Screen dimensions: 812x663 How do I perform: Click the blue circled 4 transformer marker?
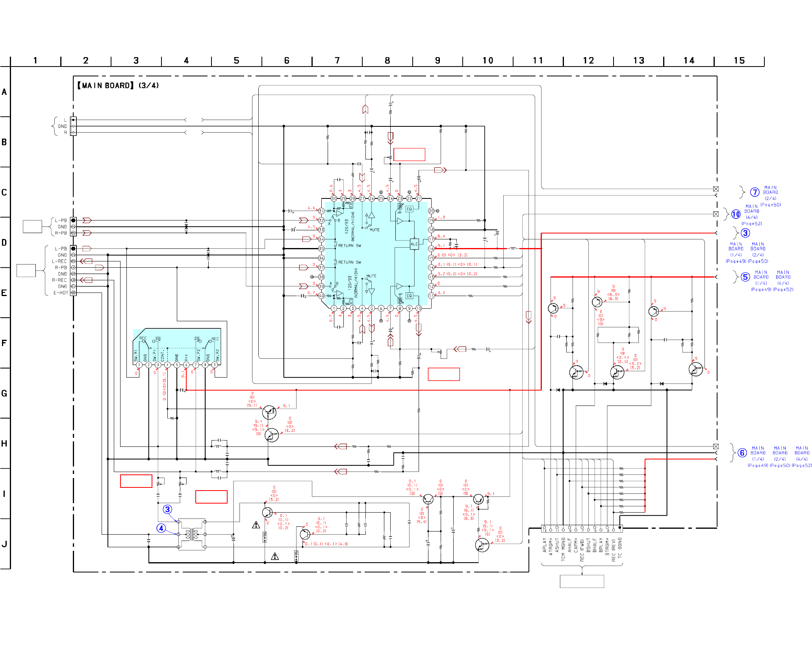tap(161, 528)
